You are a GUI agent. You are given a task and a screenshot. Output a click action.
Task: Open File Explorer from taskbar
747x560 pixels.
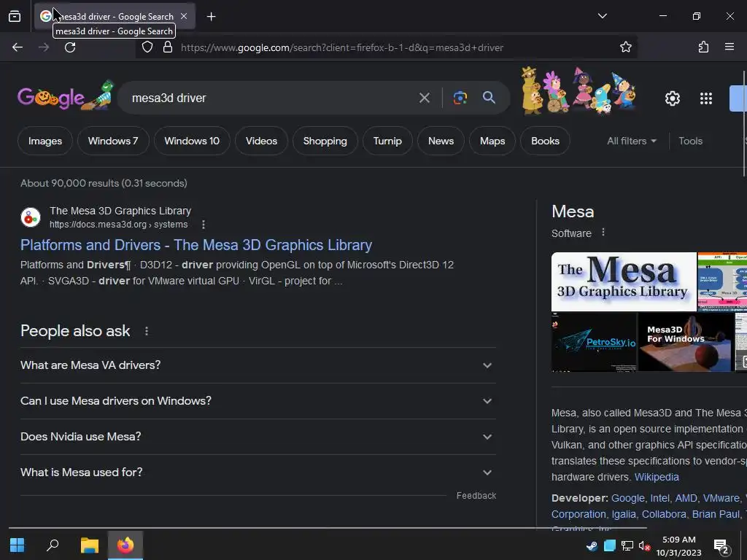pos(90,545)
